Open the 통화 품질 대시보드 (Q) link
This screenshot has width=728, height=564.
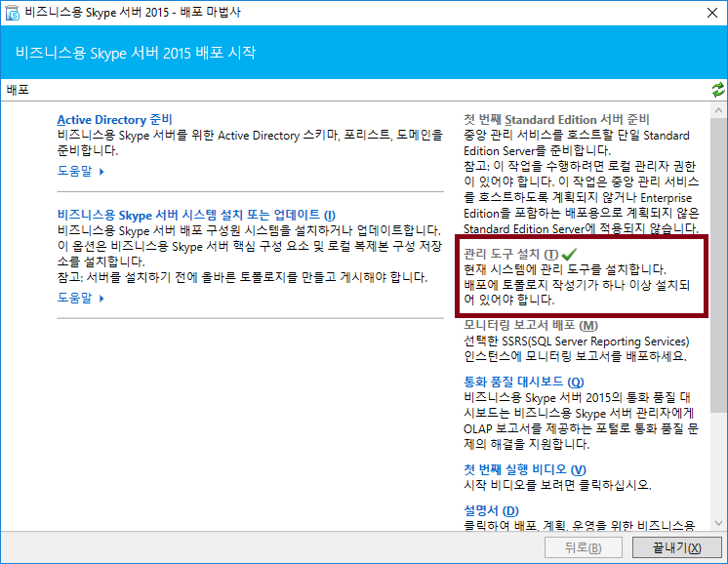click(x=524, y=382)
